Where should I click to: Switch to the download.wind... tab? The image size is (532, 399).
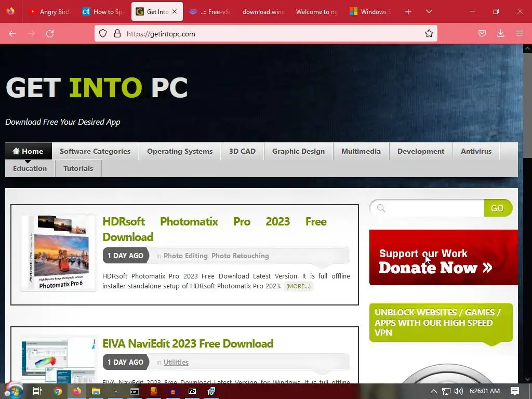point(263,12)
